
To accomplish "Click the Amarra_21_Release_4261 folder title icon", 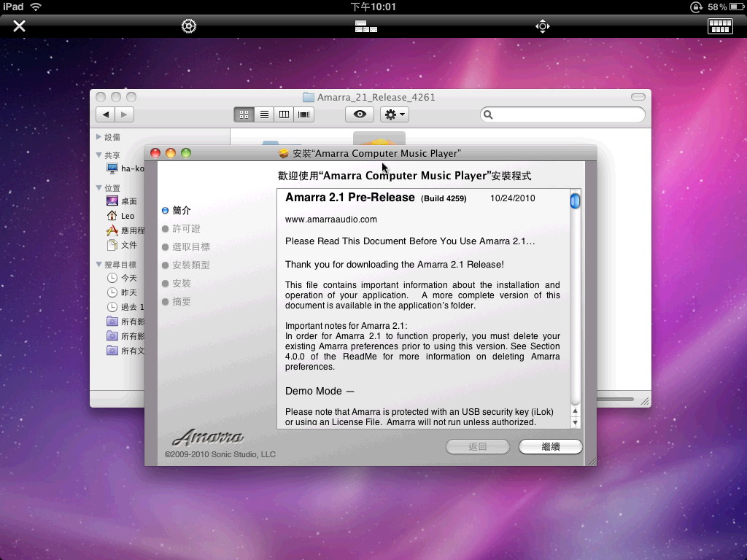I will pyautogui.click(x=309, y=97).
